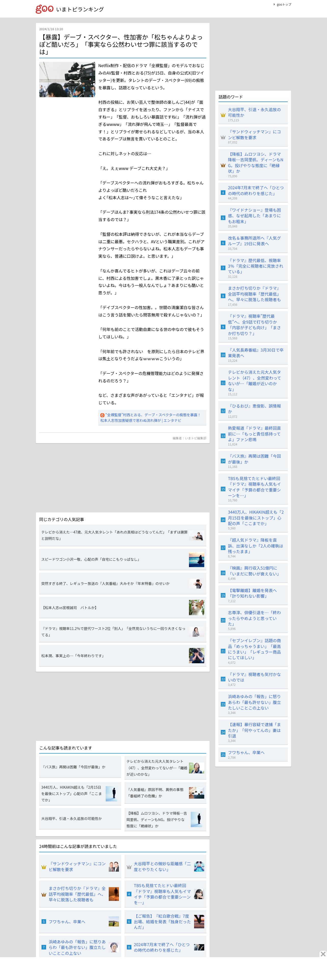Click the goo logo
Viewport: 327px width, 980px height.
point(45,9)
